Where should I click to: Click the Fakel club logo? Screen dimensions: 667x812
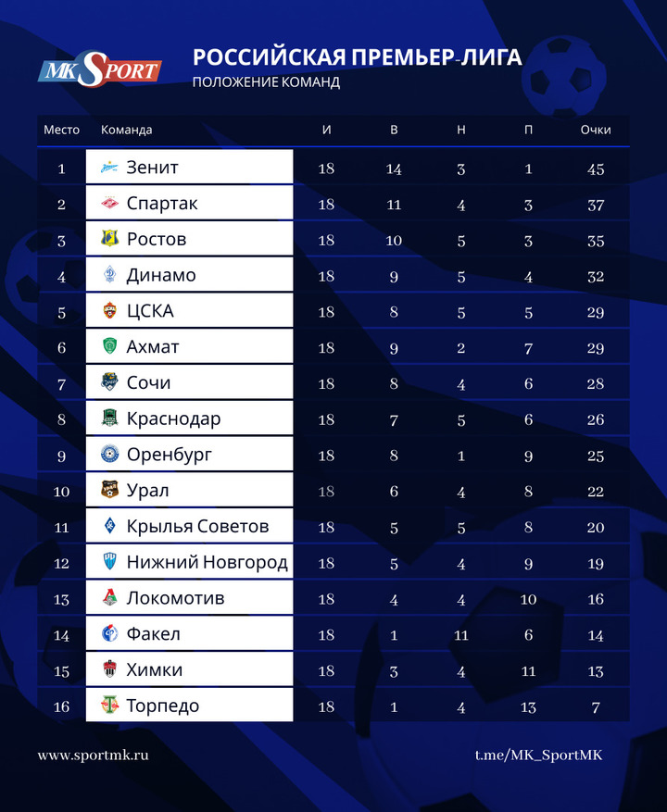click(x=110, y=634)
